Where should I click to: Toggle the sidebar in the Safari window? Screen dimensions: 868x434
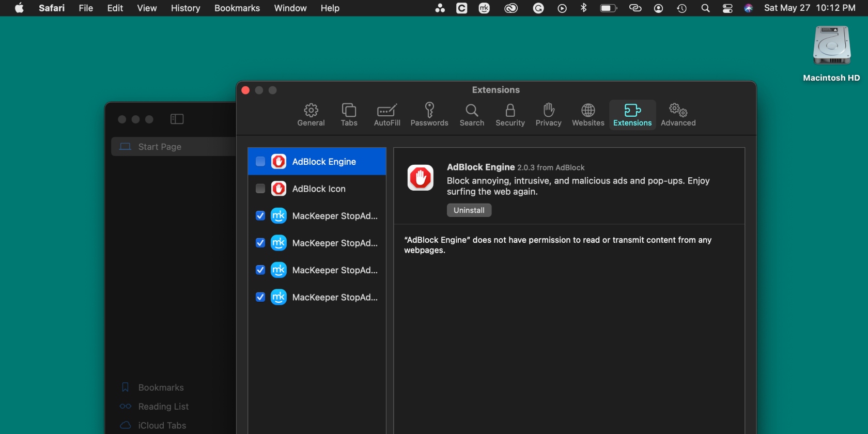click(177, 119)
